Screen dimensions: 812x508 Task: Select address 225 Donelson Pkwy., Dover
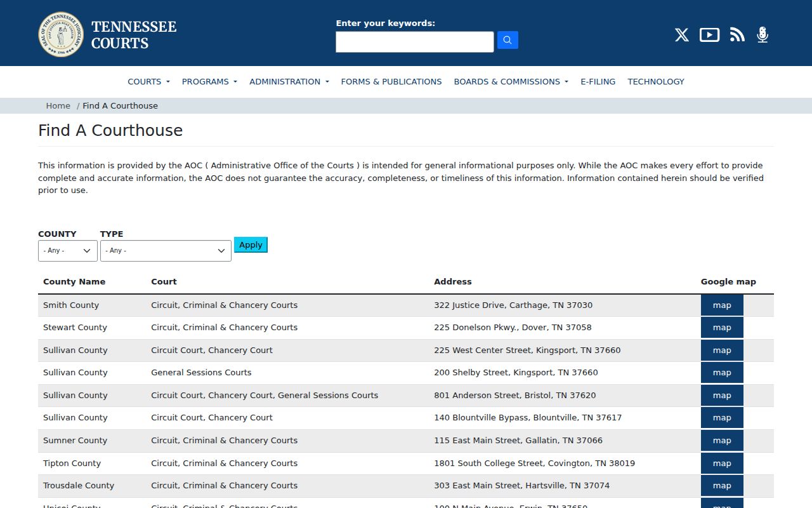point(513,328)
